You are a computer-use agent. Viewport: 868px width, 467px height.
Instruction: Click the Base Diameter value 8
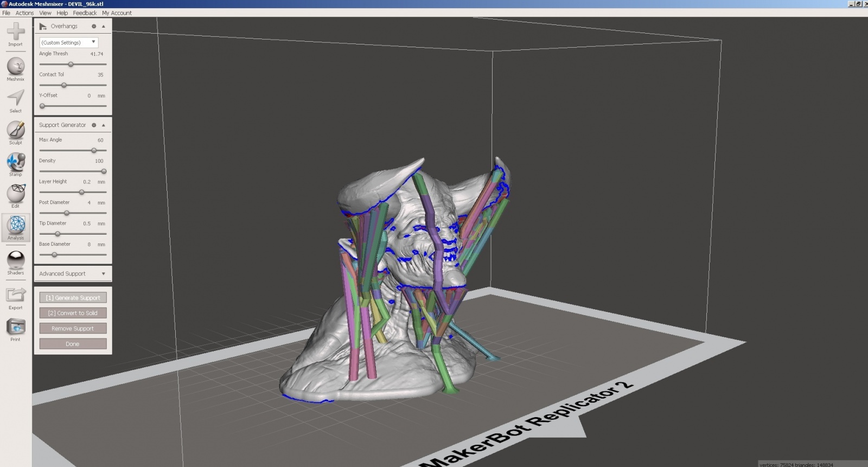point(89,245)
